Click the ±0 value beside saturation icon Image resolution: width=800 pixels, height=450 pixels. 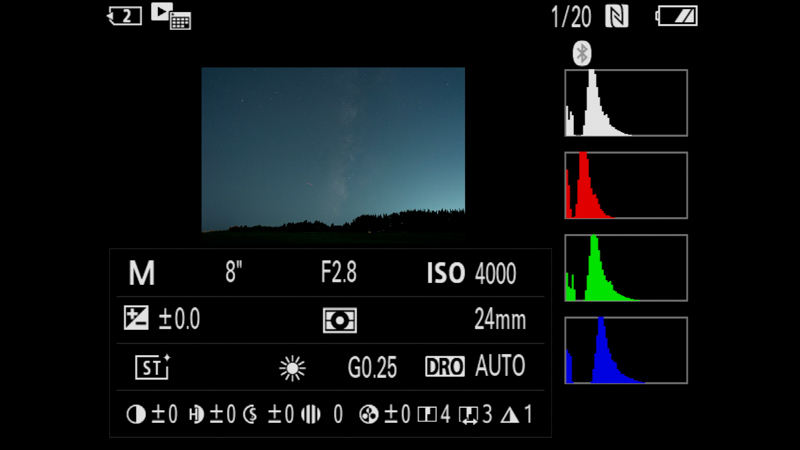pyautogui.click(x=397, y=414)
